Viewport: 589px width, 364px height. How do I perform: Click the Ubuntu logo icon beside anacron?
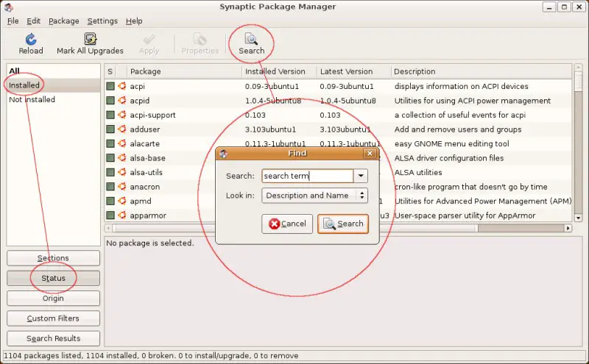121,187
